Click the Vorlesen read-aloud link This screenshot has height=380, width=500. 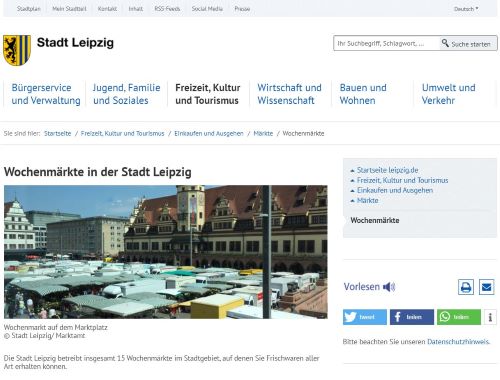362,287
